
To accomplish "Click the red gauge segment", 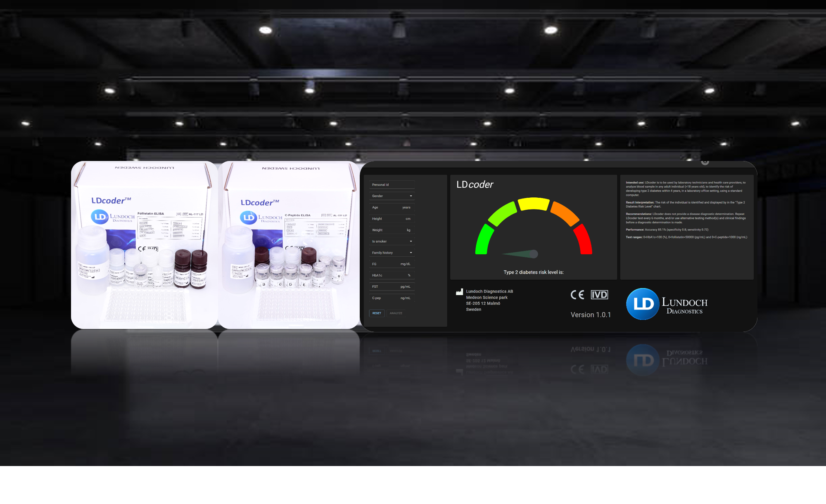I will pos(583,239).
